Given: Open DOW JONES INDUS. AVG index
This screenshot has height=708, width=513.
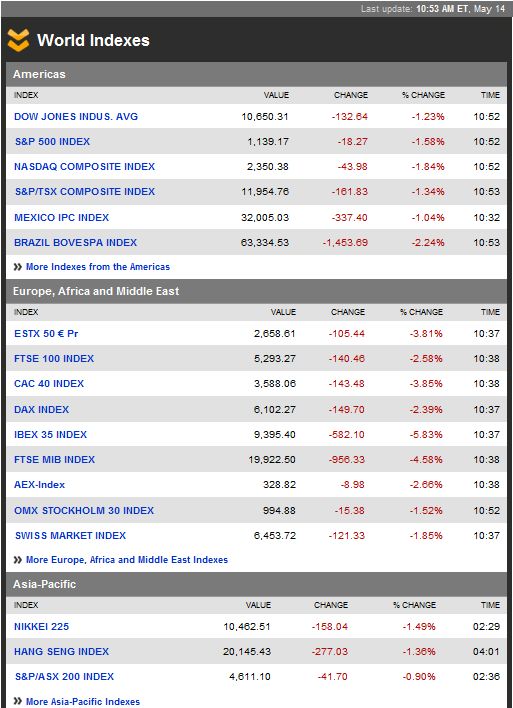Looking at the screenshot, I should pyautogui.click(x=76, y=116).
